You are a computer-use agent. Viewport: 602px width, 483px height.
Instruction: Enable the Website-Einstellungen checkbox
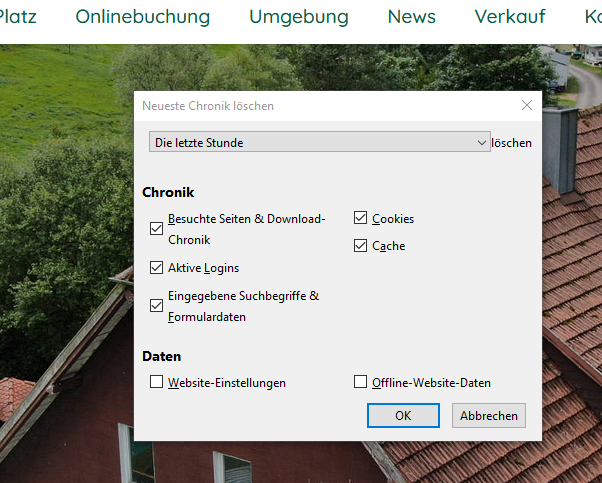coord(157,382)
